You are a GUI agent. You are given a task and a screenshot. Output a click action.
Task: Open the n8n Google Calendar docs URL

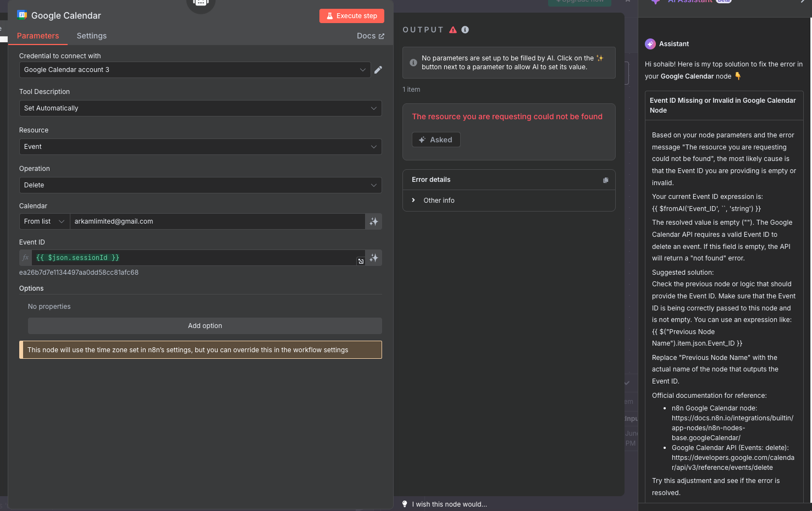(732, 428)
